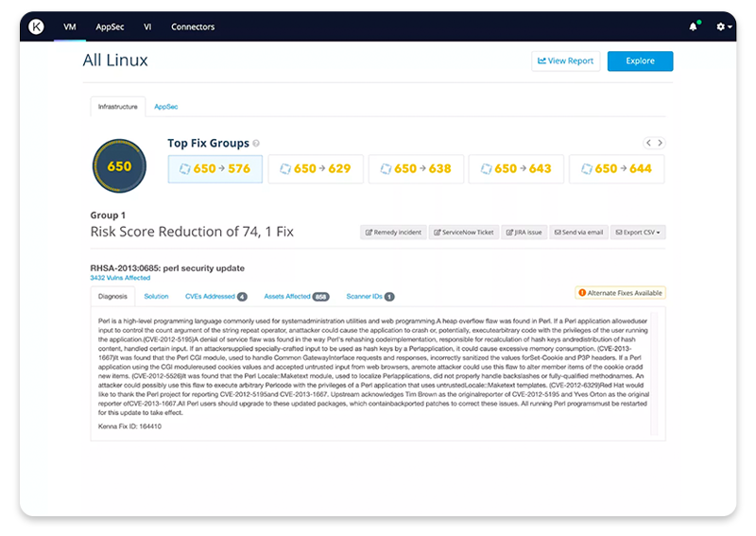The width and height of the screenshot is (756, 536).
Task: Select the Diagnosis tab
Action: (112, 296)
